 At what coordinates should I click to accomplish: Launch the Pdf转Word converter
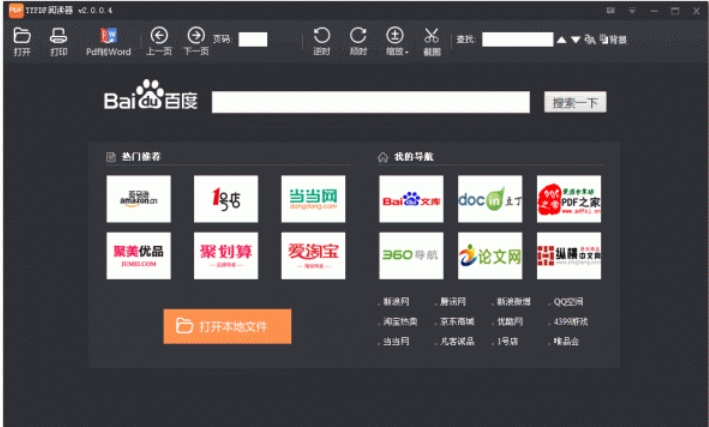click(109, 42)
